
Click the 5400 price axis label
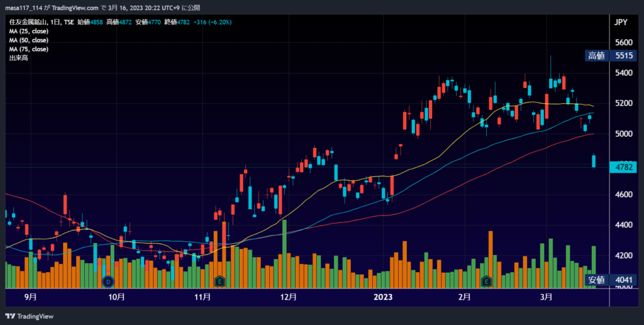tap(624, 73)
